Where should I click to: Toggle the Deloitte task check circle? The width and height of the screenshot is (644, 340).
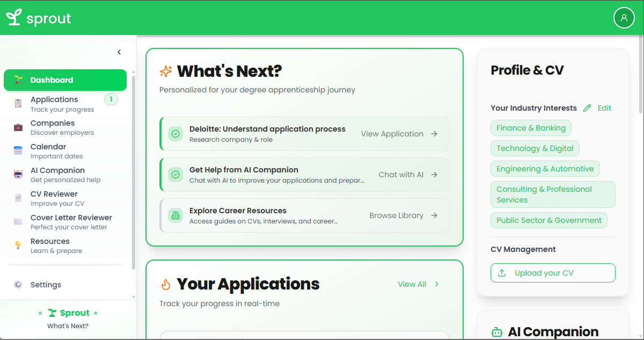[175, 134]
